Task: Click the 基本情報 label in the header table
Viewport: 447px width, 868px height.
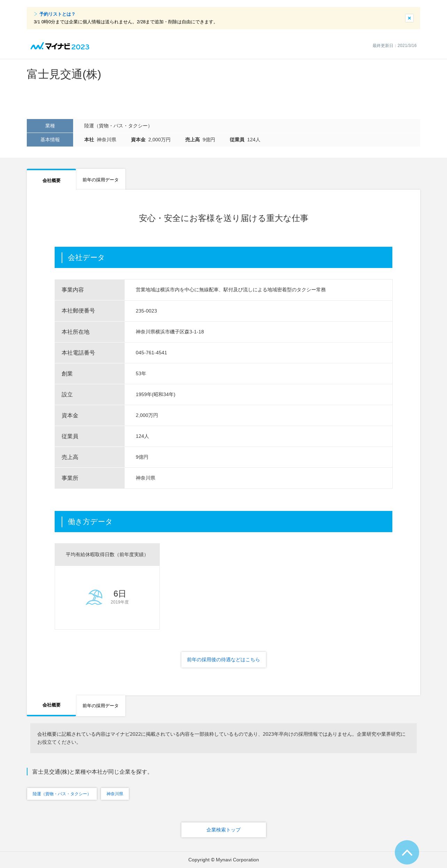Action: (x=50, y=140)
